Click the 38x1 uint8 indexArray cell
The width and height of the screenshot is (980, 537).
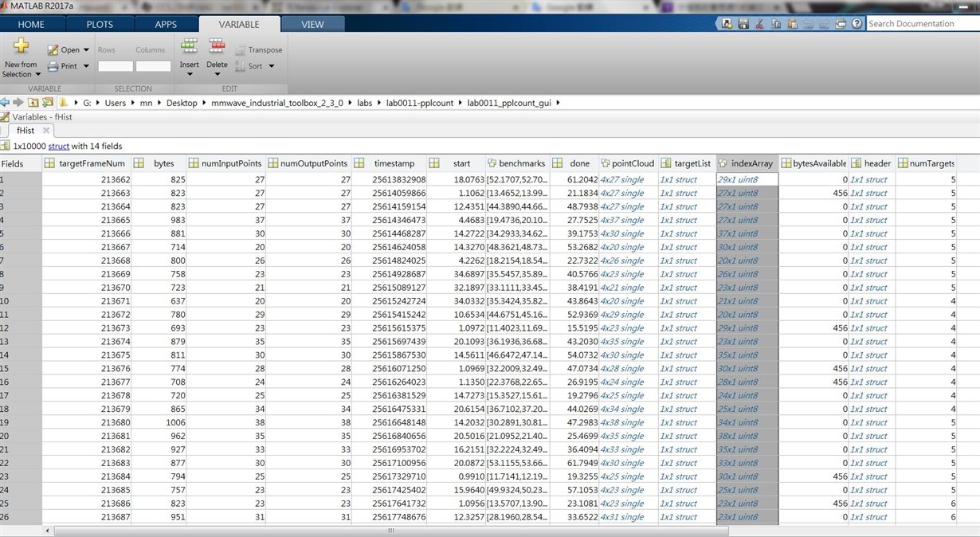tap(747, 436)
